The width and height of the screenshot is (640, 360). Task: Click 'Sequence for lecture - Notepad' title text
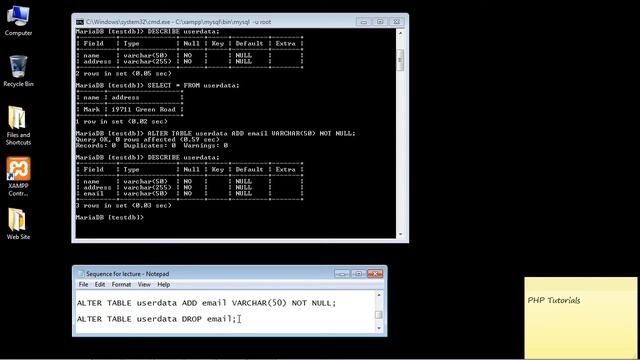127,274
